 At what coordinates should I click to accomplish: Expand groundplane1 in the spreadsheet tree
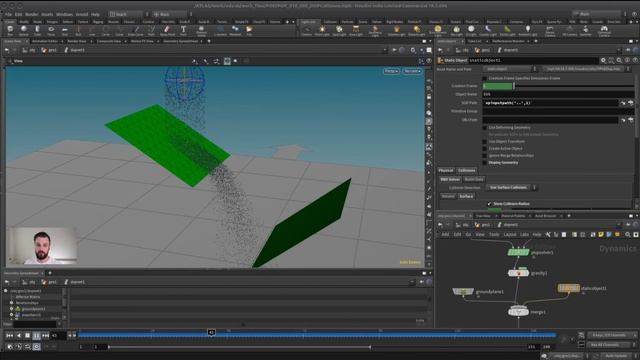pyautogui.click(x=11, y=309)
